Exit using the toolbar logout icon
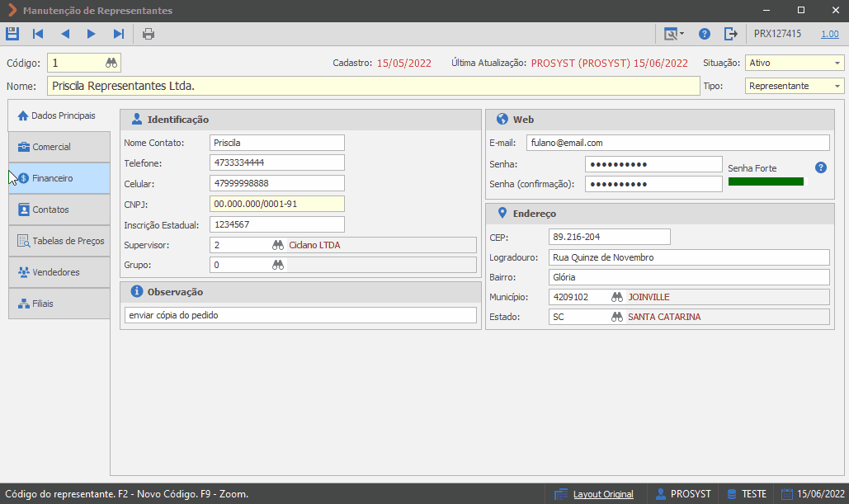Viewport: 849px width, 504px height. coord(730,34)
